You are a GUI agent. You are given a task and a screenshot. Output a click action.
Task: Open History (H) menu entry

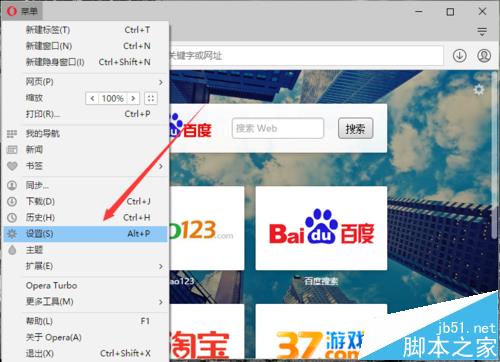pyautogui.click(x=86, y=218)
